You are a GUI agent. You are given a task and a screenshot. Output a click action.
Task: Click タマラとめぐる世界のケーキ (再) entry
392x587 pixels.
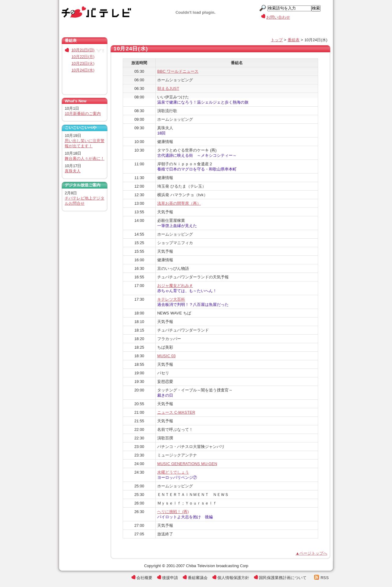pyautogui.click(x=187, y=150)
